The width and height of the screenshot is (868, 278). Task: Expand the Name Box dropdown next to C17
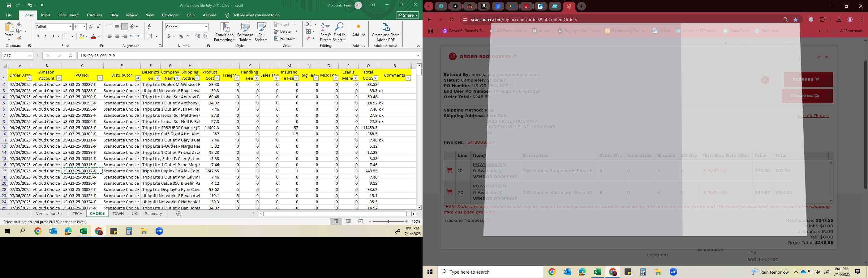pos(30,56)
